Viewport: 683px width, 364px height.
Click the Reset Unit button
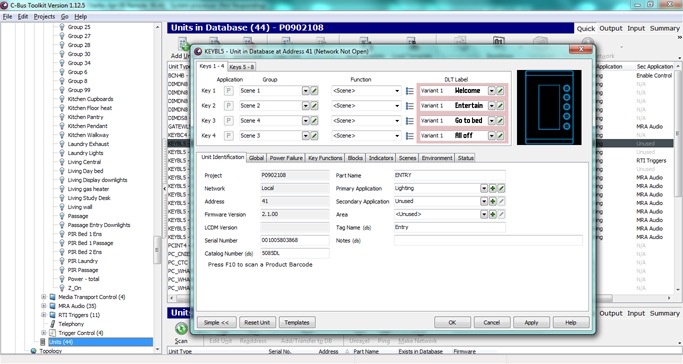pyautogui.click(x=257, y=323)
